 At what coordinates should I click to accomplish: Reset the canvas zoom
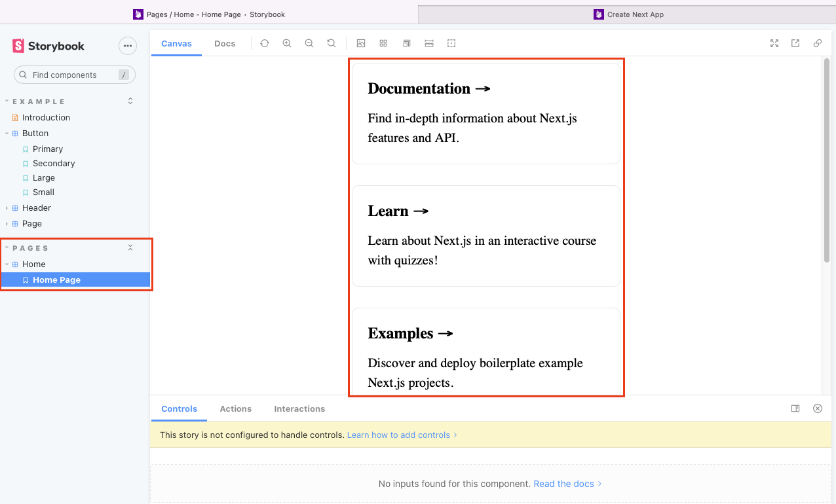click(332, 43)
